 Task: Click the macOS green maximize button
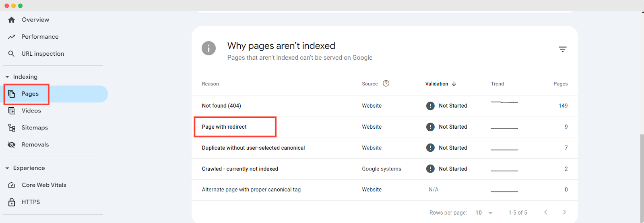pyautogui.click(x=21, y=6)
